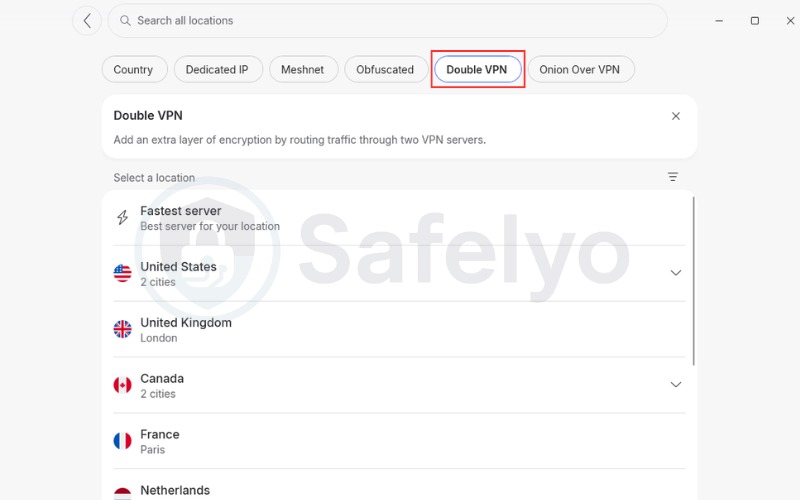Dismiss the Double VPN info card
This screenshot has width=800, height=500.
point(676,116)
